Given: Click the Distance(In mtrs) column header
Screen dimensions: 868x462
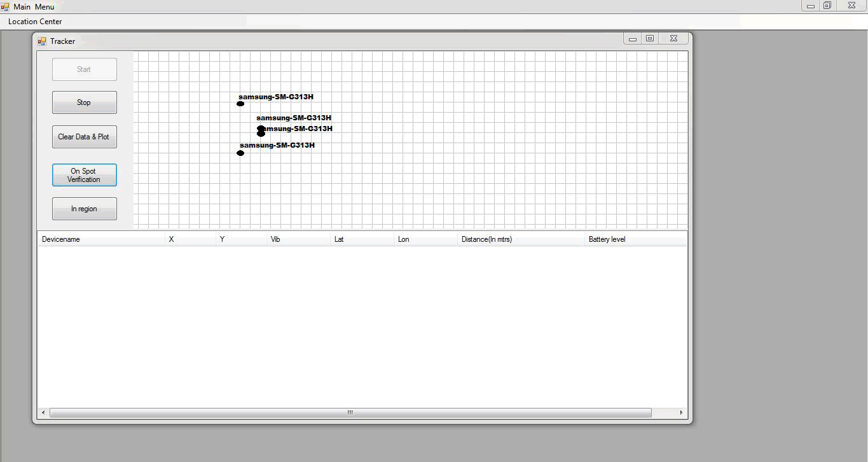Looking at the screenshot, I should (520, 239).
